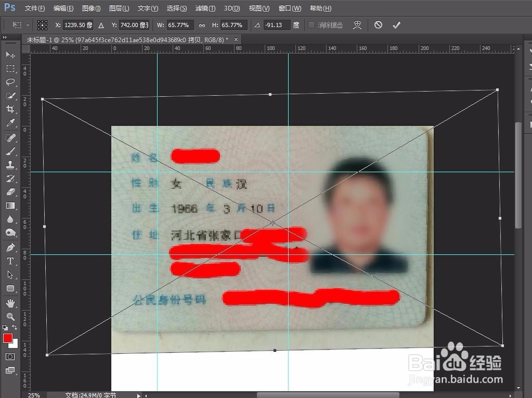The width and height of the screenshot is (532, 398).
Task: Switch to warp mode icon
Action: tap(358, 25)
